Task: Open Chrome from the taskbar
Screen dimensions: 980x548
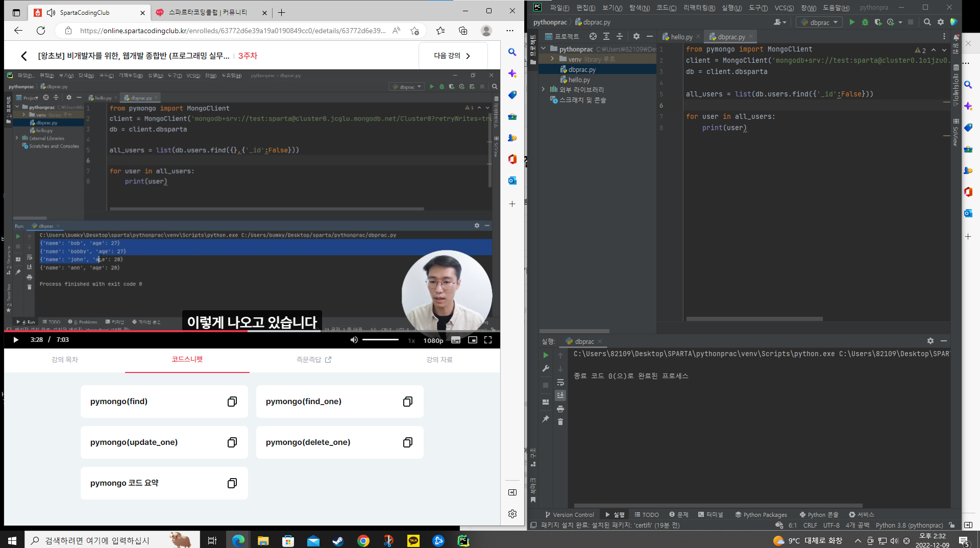Action: 363,540
